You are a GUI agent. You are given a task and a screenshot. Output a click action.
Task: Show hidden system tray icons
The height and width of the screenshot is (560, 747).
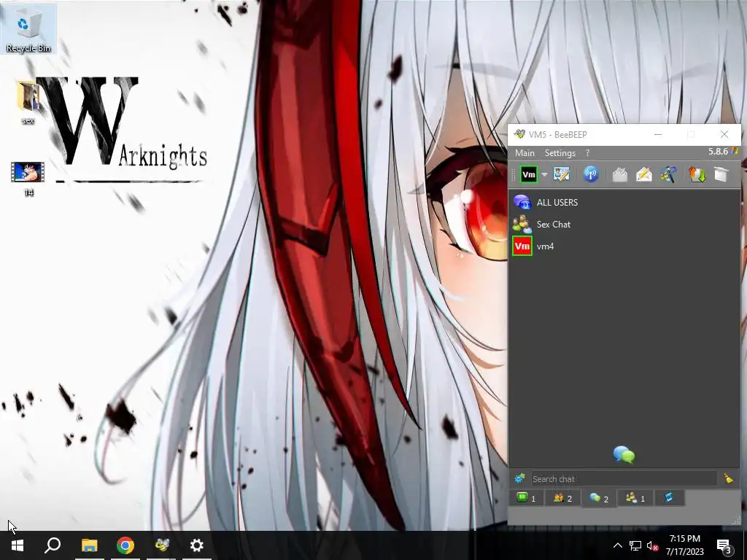[x=617, y=545]
